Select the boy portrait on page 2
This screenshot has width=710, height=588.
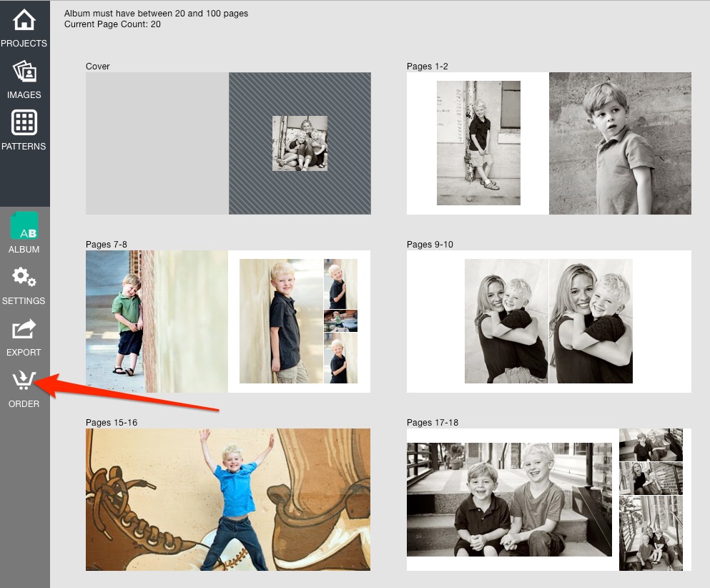click(x=621, y=143)
